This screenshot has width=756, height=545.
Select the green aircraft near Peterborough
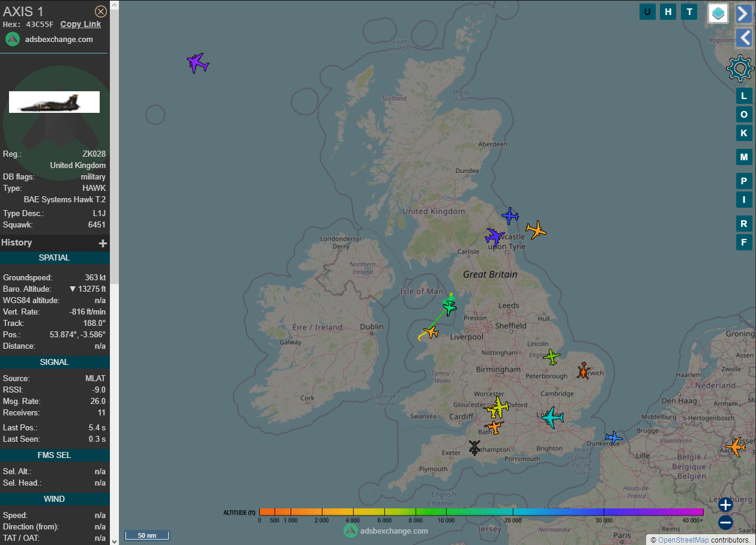[x=551, y=357]
